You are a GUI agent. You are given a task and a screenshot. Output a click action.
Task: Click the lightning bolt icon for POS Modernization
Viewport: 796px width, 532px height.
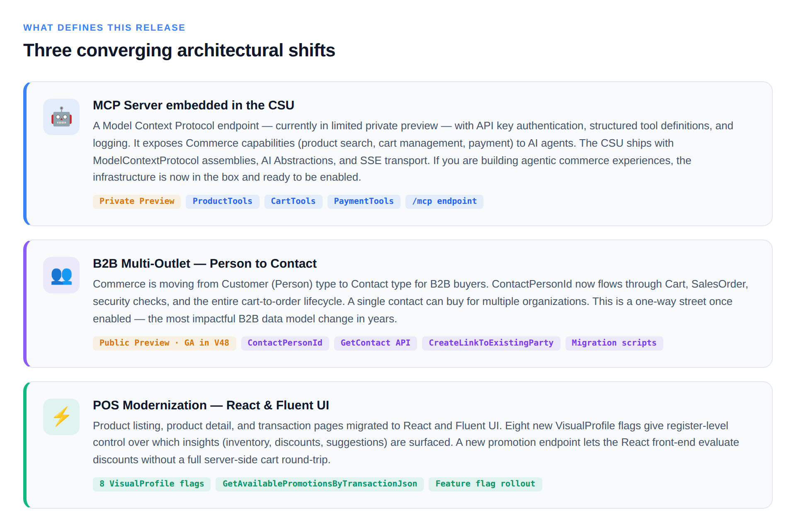pos(61,417)
